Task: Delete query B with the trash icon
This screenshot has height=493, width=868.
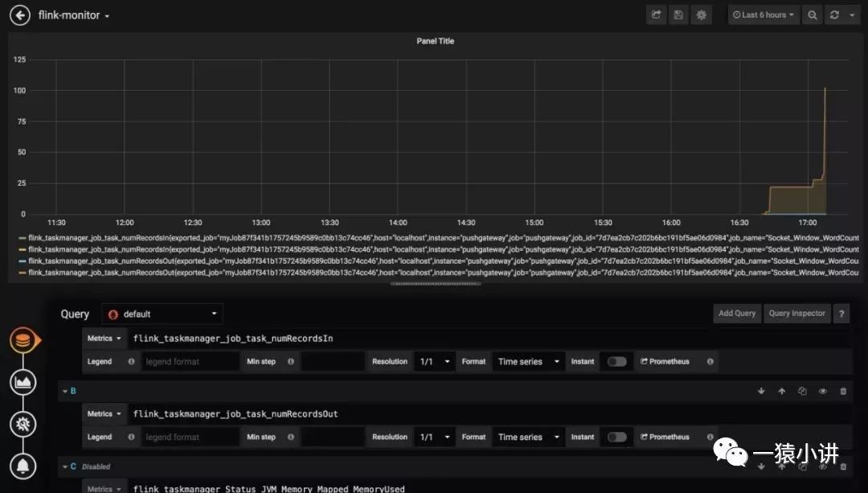Action: pyautogui.click(x=843, y=392)
